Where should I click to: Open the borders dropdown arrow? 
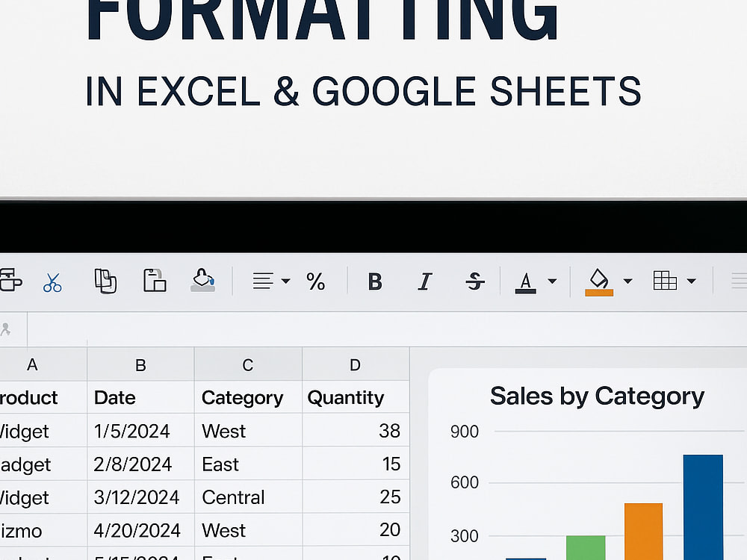pyautogui.click(x=691, y=281)
